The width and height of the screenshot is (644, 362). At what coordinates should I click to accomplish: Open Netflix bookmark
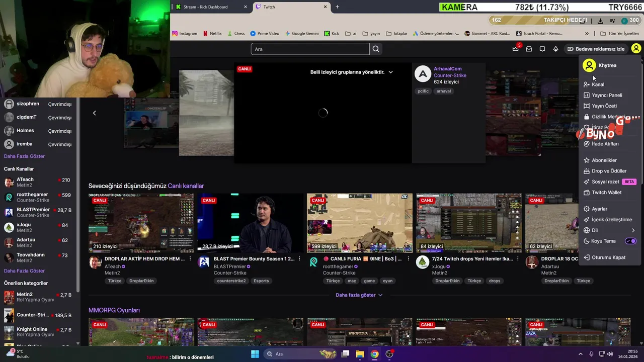[x=212, y=34]
